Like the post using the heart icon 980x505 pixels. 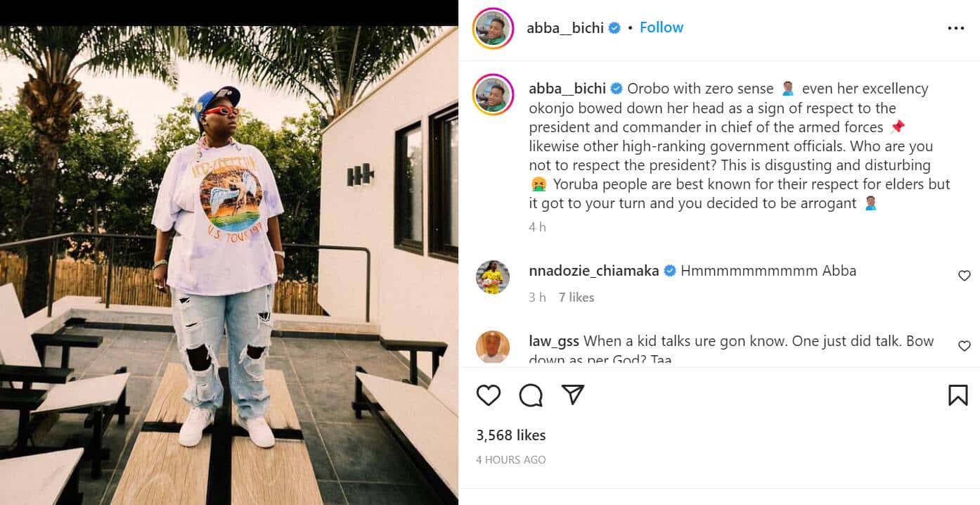click(489, 395)
